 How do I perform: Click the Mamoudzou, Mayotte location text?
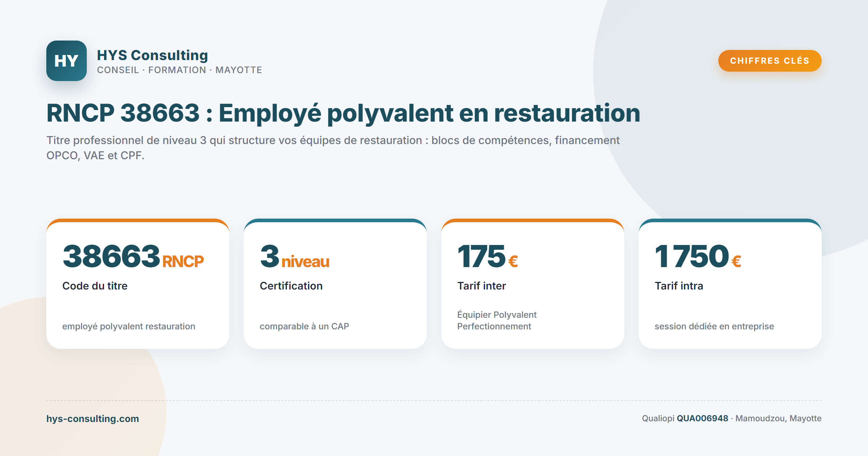pyautogui.click(x=778, y=418)
